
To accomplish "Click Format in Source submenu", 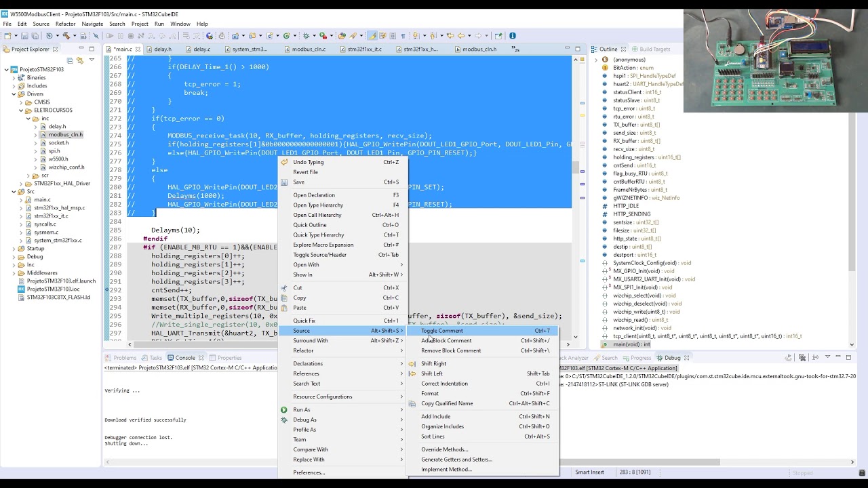I will click(x=482, y=394).
